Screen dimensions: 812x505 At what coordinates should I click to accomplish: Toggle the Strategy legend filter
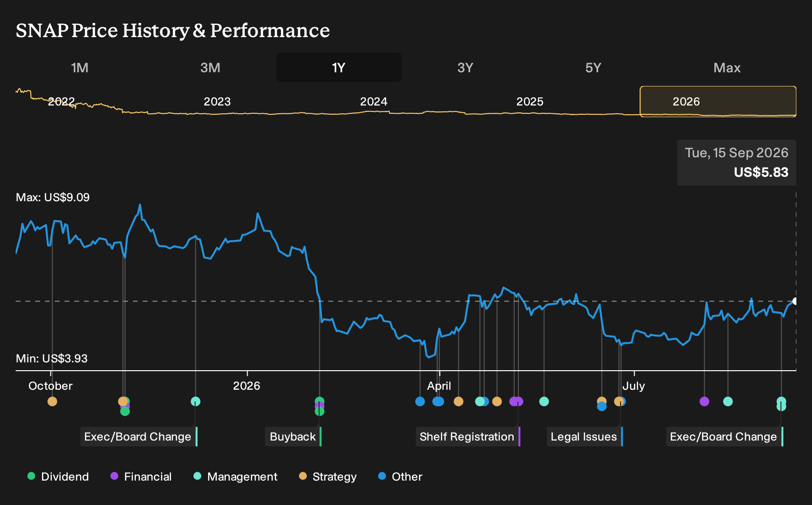pyautogui.click(x=328, y=477)
